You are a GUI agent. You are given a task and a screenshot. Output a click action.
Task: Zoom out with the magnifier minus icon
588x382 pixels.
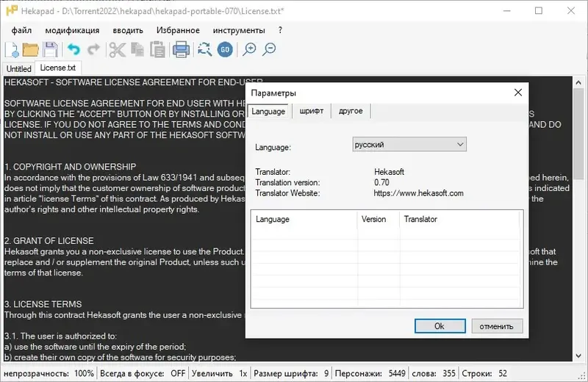(x=269, y=49)
